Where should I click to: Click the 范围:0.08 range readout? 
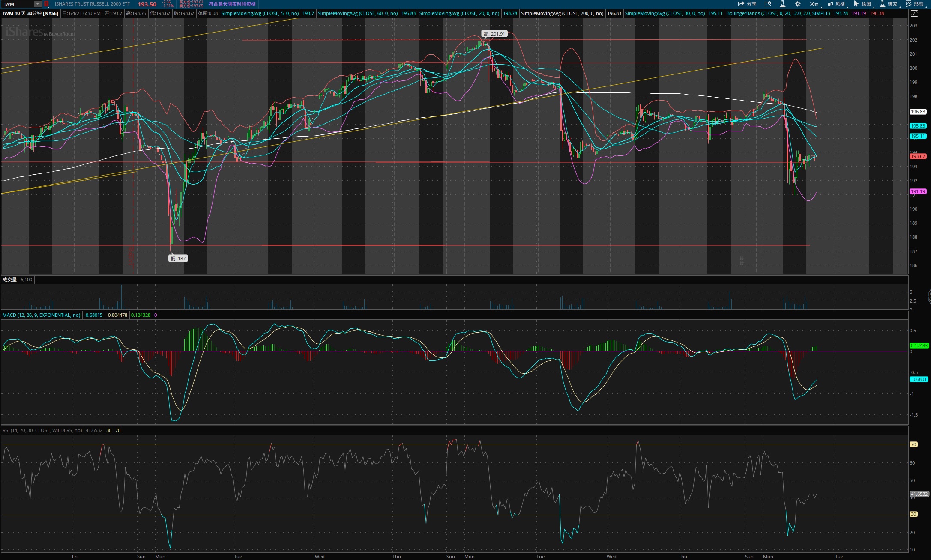pyautogui.click(x=207, y=13)
